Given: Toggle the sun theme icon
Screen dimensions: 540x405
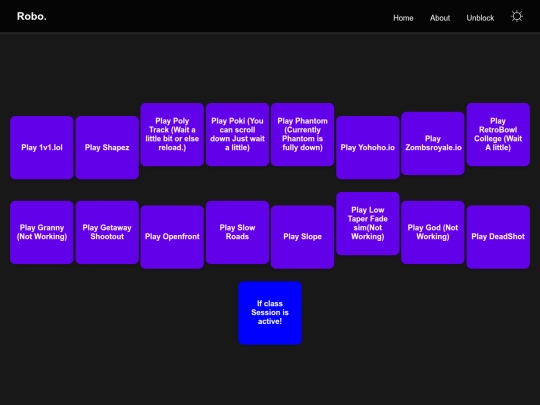Looking at the screenshot, I should click(x=517, y=16).
